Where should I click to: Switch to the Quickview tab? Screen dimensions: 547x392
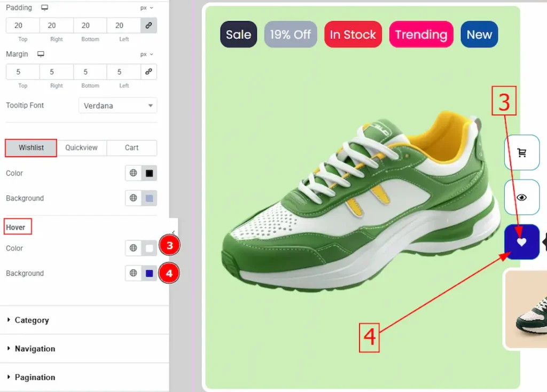(81, 148)
